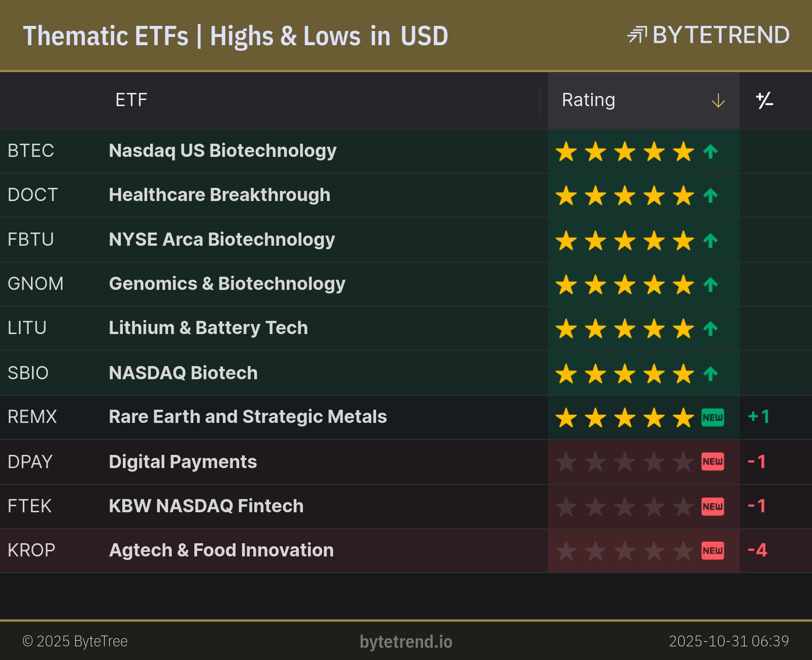Image resolution: width=812 pixels, height=660 pixels.
Task: Click the green NEW badge for REMX
Action: point(713,417)
